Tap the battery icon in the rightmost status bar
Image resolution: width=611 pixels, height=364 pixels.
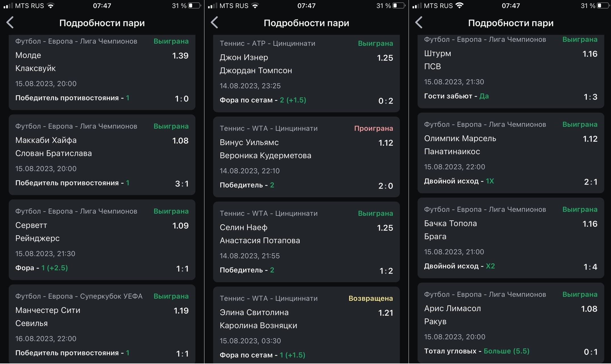coord(603,6)
